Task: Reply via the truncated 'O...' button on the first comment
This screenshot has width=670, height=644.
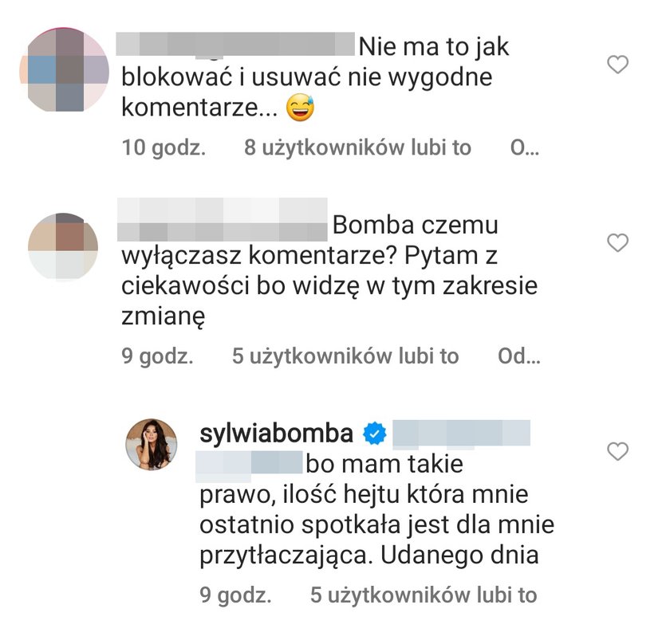Action: point(524,147)
